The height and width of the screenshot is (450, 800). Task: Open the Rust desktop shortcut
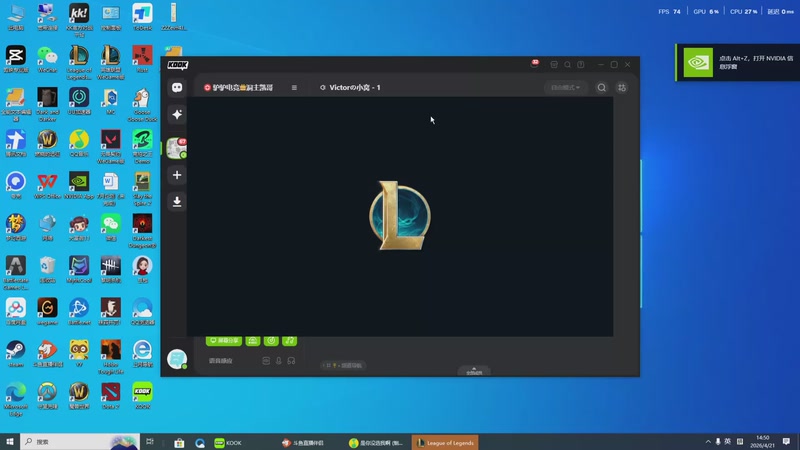(142, 59)
